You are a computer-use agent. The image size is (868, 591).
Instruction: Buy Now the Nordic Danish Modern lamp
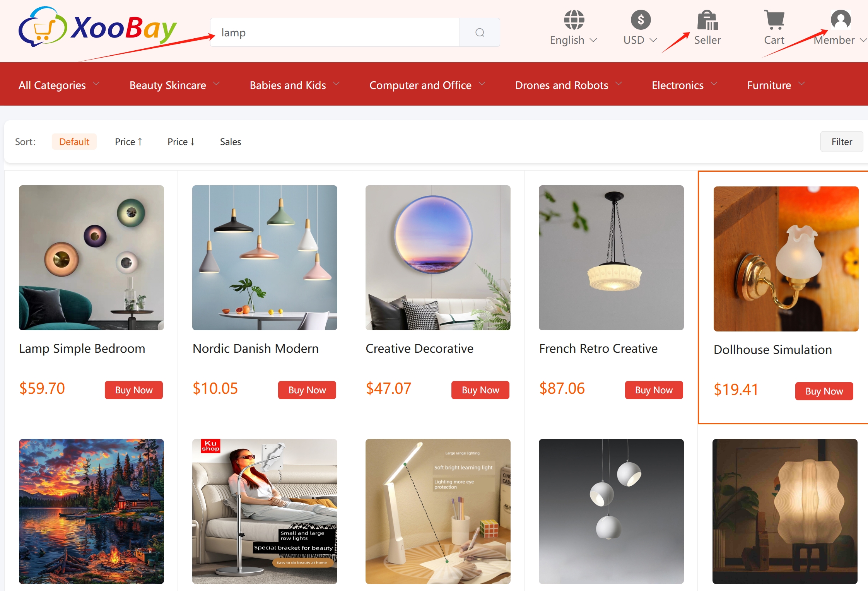(307, 390)
